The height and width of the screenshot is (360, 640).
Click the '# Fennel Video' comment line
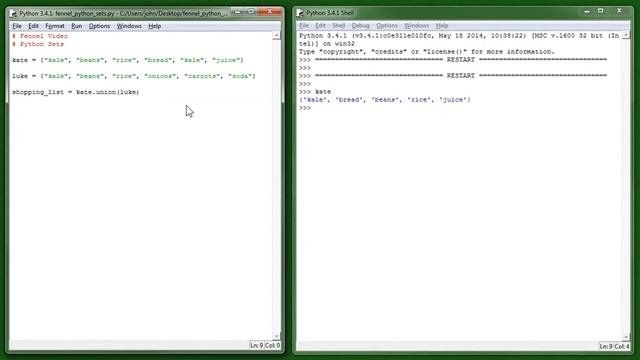40,36
